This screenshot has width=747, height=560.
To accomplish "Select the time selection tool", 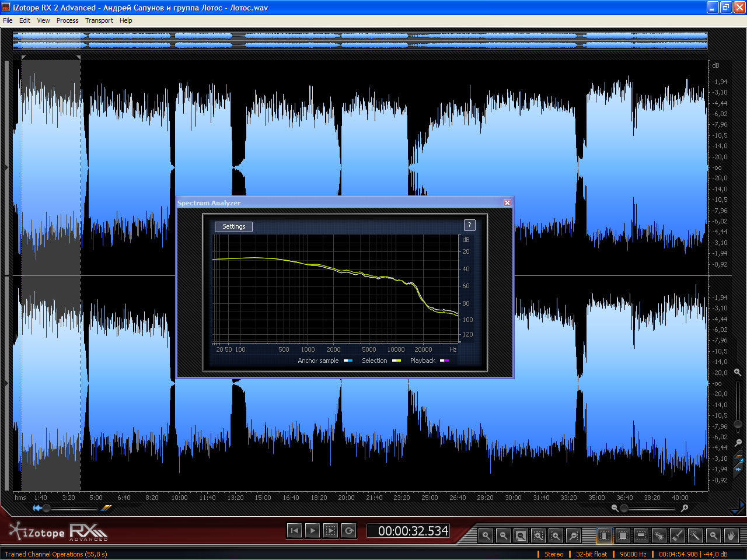I will (x=605, y=535).
